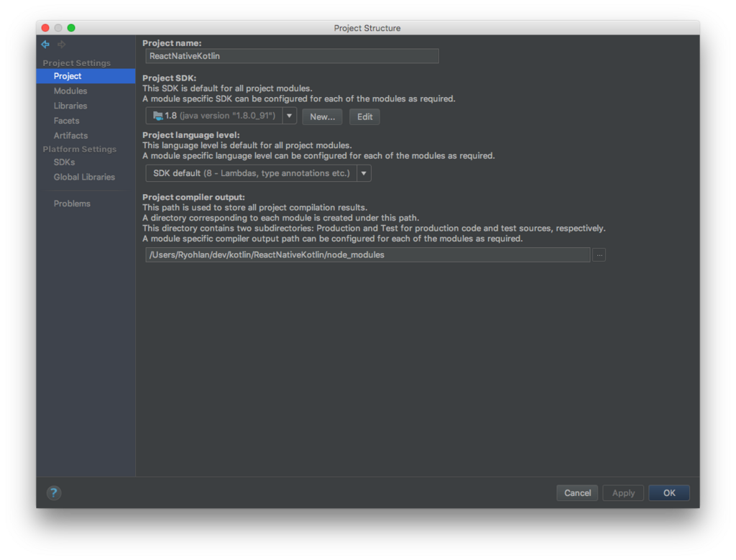Click the red close window button
Viewport: 736px width, 560px height.
tap(45, 28)
